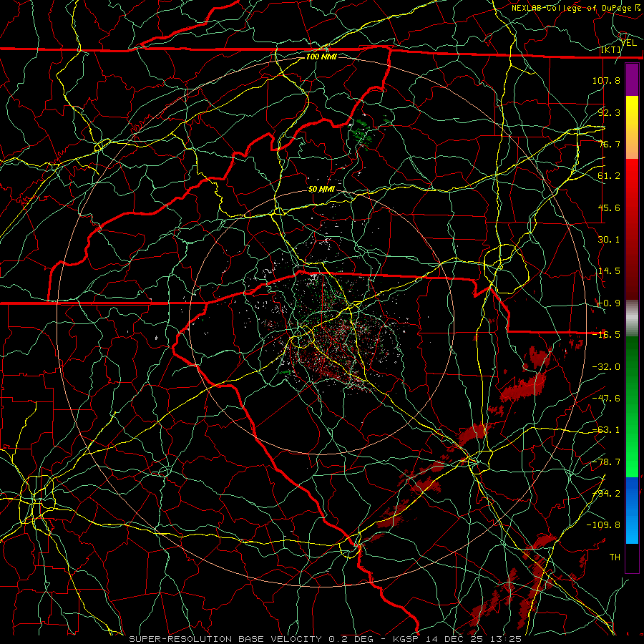Click the -32.0 velocity scale value
This screenshot has height=644, width=644.
click(x=606, y=367)
